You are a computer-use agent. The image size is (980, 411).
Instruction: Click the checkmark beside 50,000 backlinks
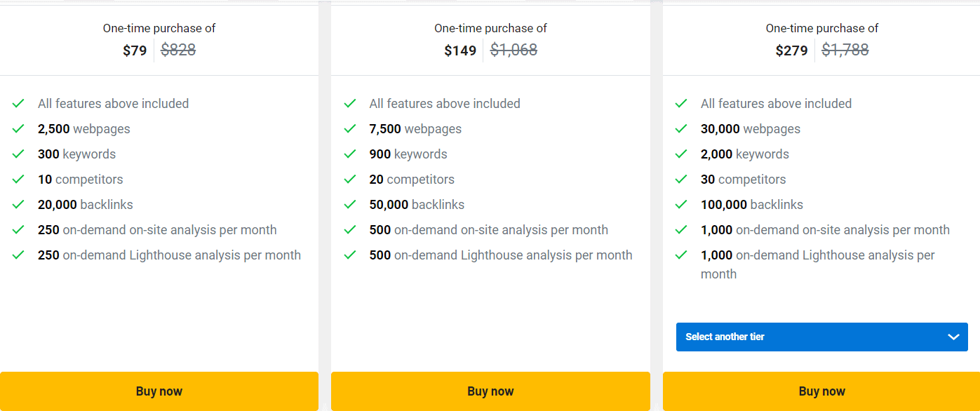[350, 204]
